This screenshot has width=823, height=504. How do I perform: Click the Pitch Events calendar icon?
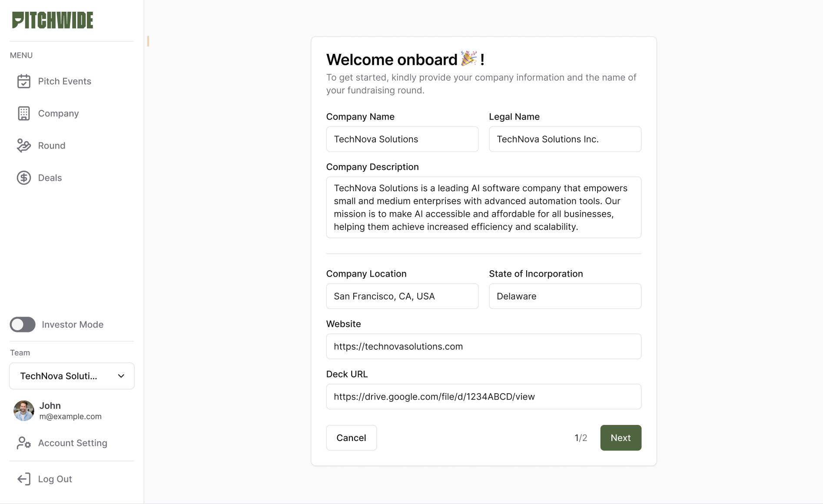pyautogui.click(x=24, y=81)
